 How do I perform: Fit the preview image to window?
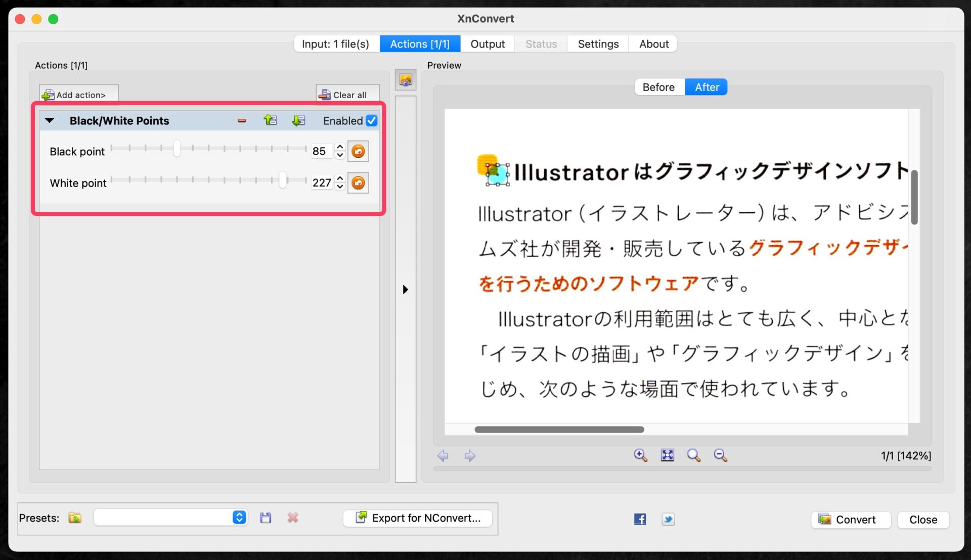(667, 455)
